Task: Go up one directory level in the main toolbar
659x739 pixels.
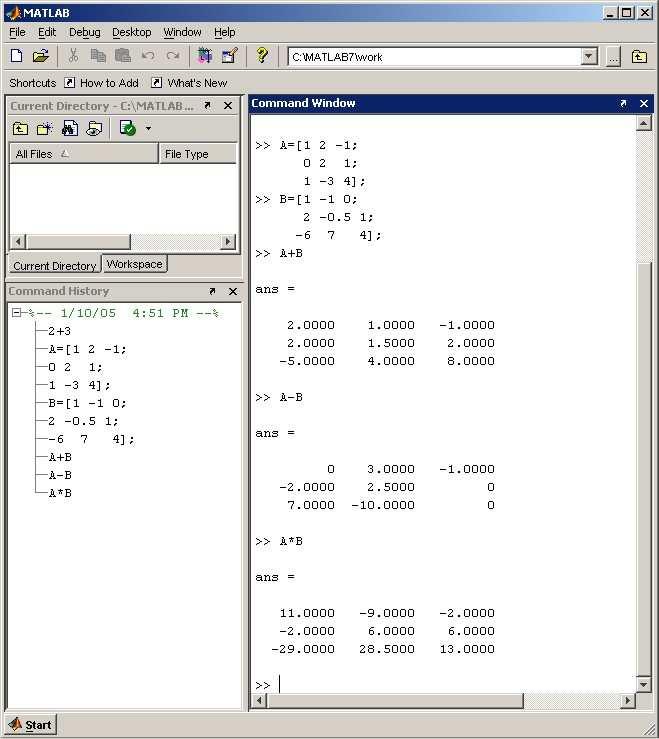Action: coord(639,57)
